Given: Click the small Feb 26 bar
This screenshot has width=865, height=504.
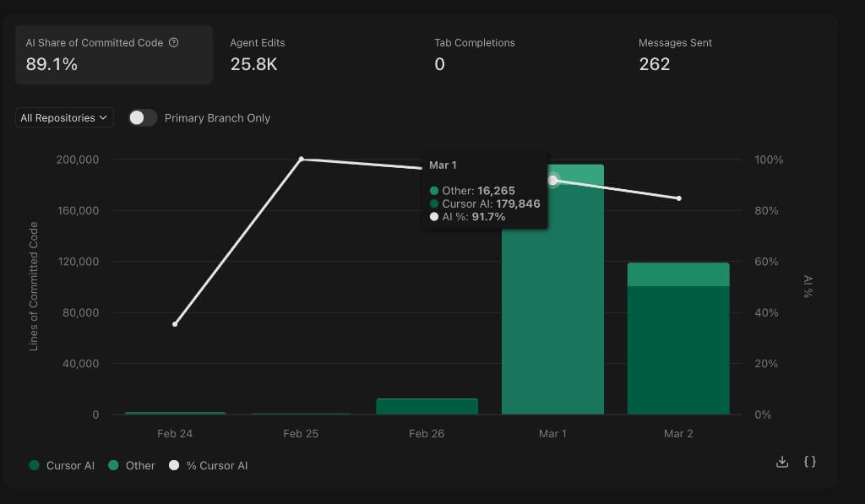Looking at the screenshot, I should [x=428, y=407].
